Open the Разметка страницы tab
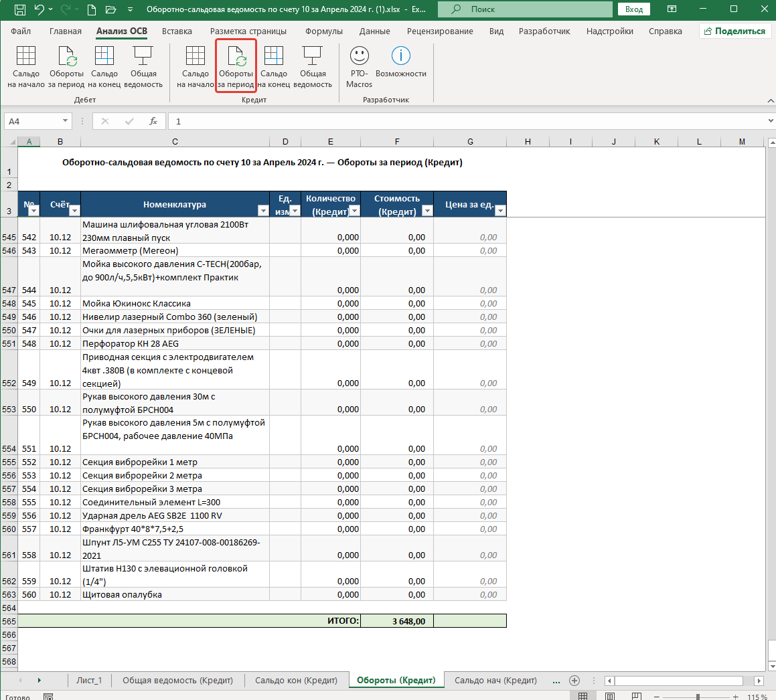776x700 pixels. tap(248, 31)
